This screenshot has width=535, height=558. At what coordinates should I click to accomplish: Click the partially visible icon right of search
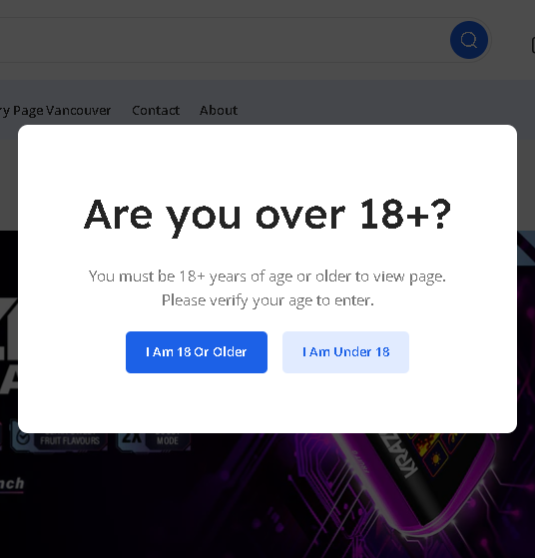point(533,45)
